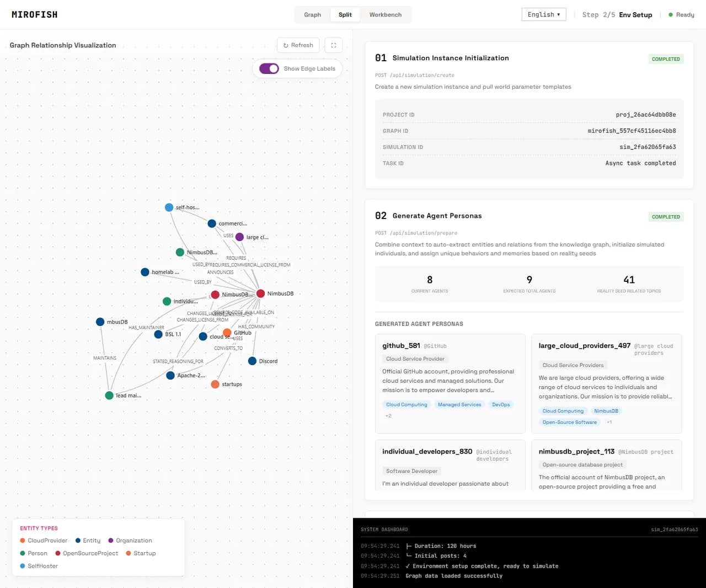Click the Simulation Instance Initialization COMPLETED badge

tap(666, 59)
